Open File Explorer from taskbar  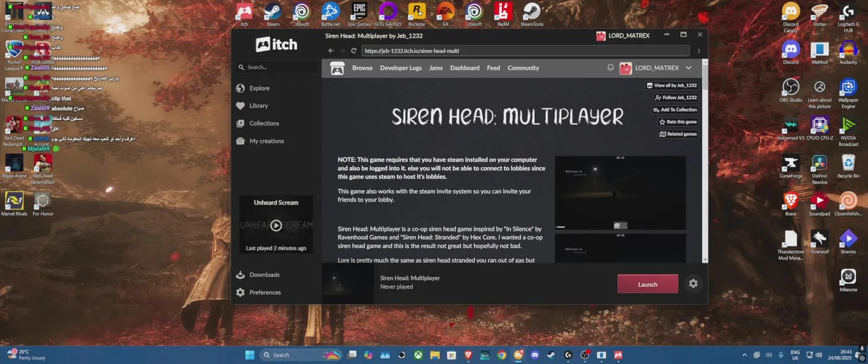click(x=435, y=355)
